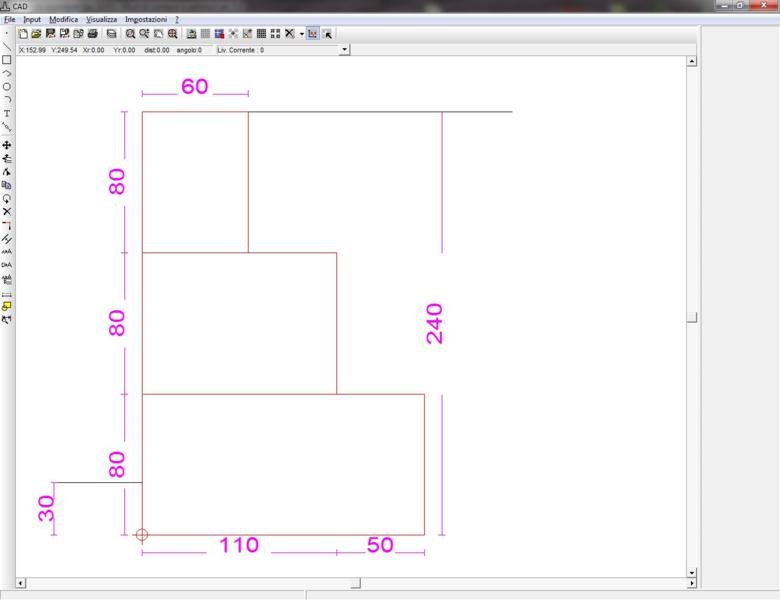Screen dimensions: 780x600
Task: Click the Open folder icon
Action: click(x=36, y=34)
